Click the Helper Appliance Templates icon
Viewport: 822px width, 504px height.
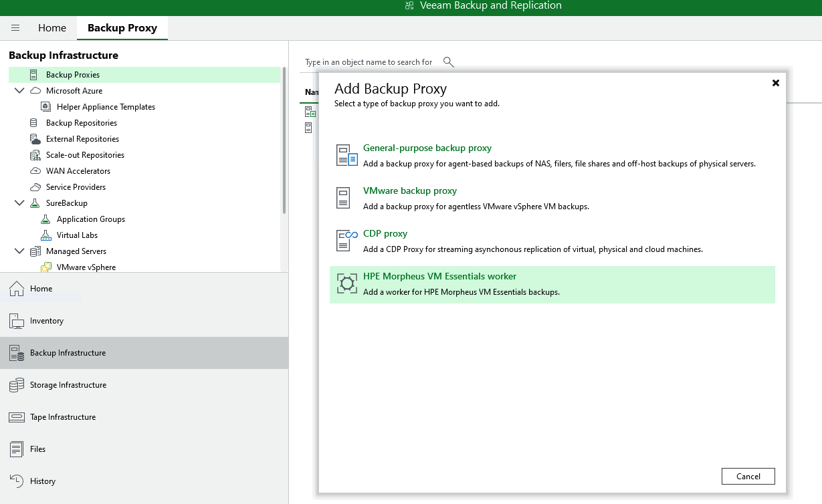point(46,107)
